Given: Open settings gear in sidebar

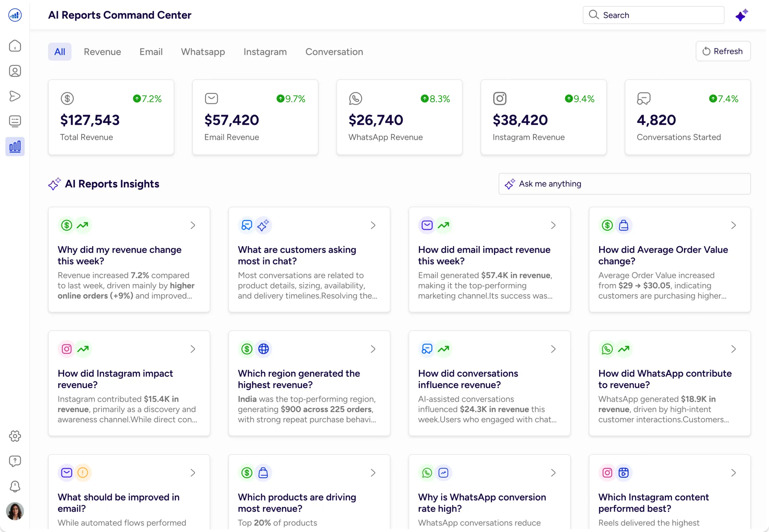Looking at the screenshot, I should click(x=15, y=436).
